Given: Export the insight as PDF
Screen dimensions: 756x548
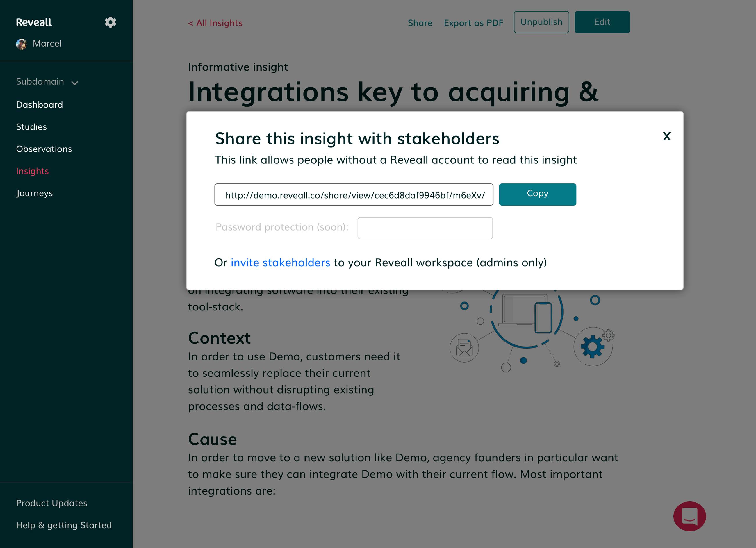Looking at the screenshot, I should tap(474, 23).
